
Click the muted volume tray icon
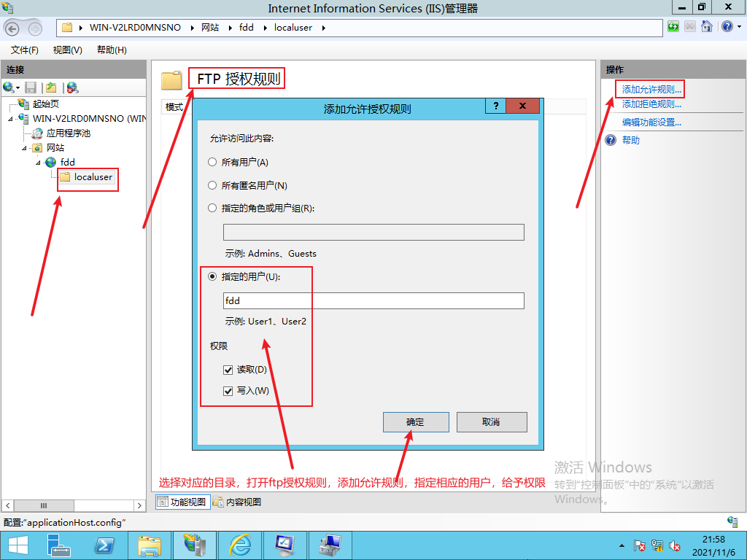click(674, 545)
